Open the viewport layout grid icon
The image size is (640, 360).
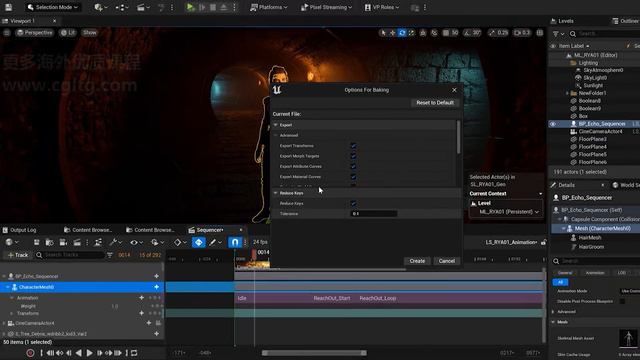(x=540, y=33)
